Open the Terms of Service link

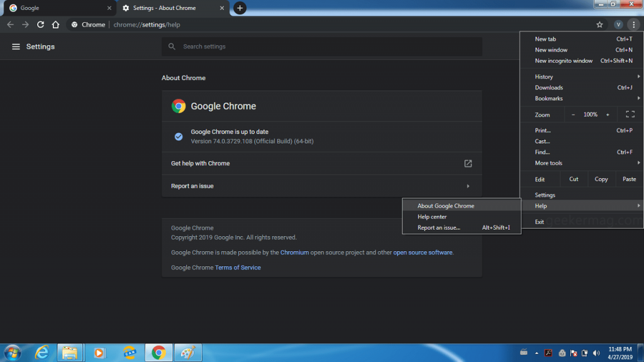tap(238, 268)
